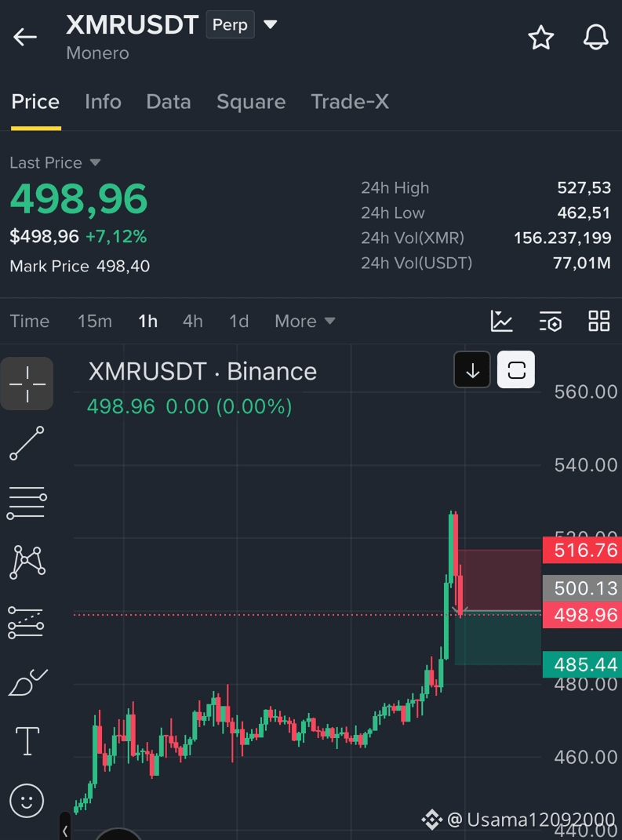The width and height of the screenshot is (622, 840).
Task: Select the horizontal lines fib tool
Action: click(27, 503)
